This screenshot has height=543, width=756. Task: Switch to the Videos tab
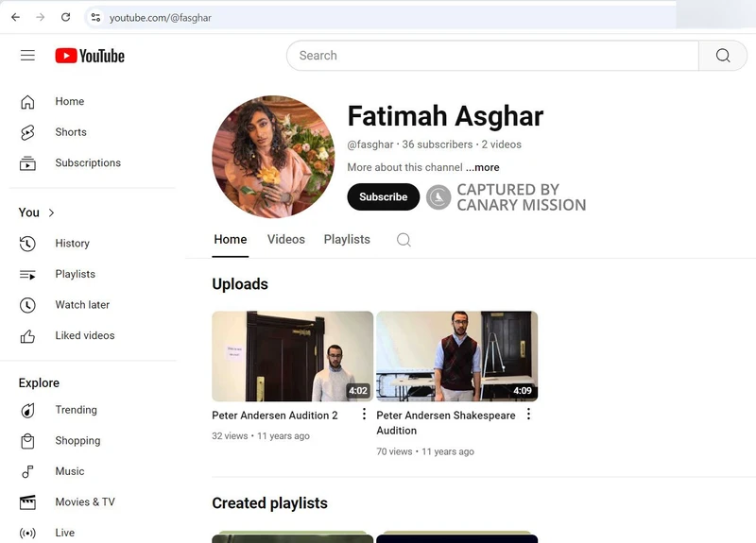tap(286, 240)
